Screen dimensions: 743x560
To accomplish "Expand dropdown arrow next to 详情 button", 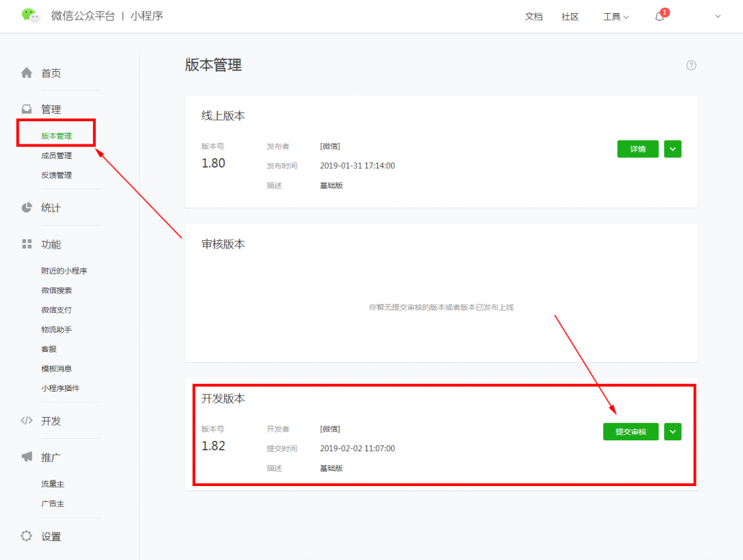I will 673,149.
